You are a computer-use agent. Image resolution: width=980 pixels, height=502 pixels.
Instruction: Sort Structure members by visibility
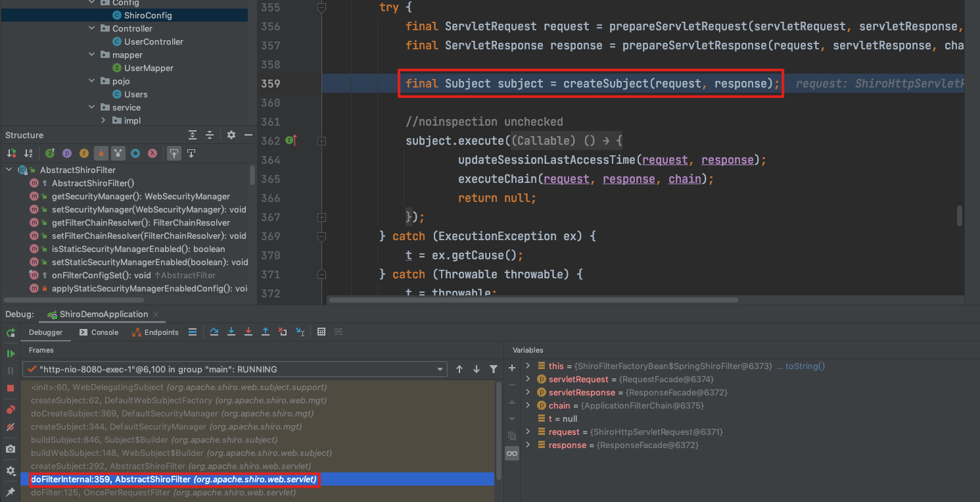(11, 153)
